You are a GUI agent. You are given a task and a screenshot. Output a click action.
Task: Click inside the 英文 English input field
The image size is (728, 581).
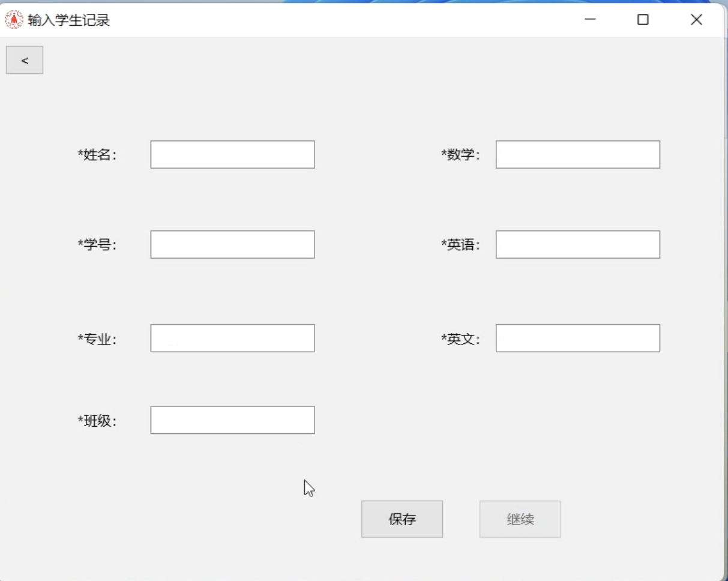coord(577,338)
